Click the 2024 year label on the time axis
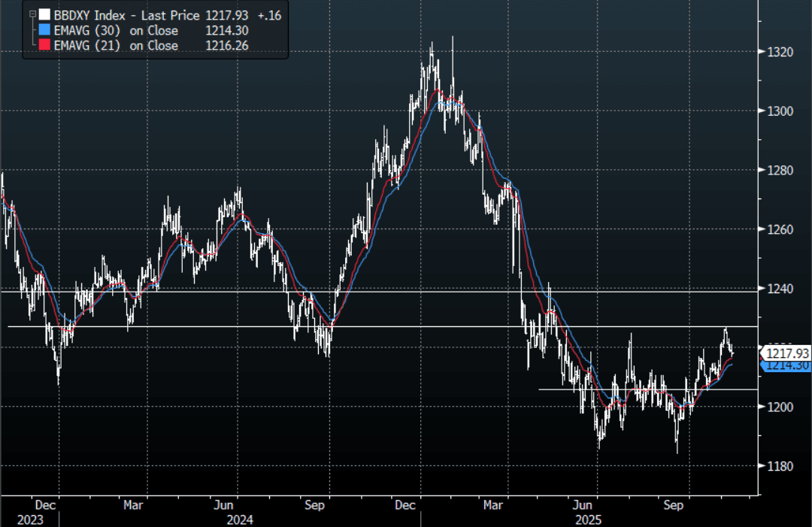 point(239,519)
